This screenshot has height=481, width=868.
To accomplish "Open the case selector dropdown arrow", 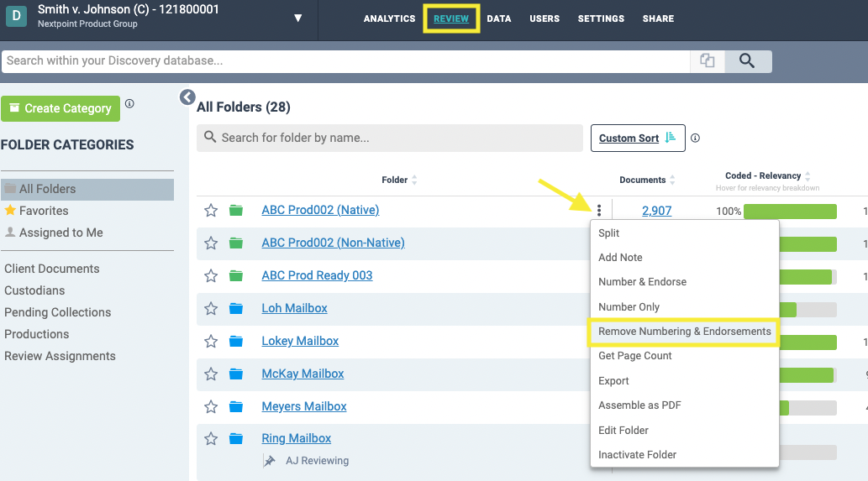I will pyautogui.click(x=297, y=18).
